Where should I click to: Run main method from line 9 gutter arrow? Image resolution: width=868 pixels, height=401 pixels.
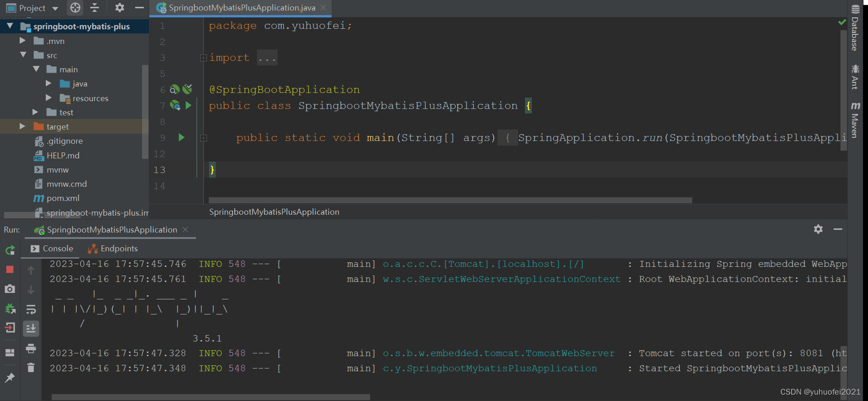[181, 137]
